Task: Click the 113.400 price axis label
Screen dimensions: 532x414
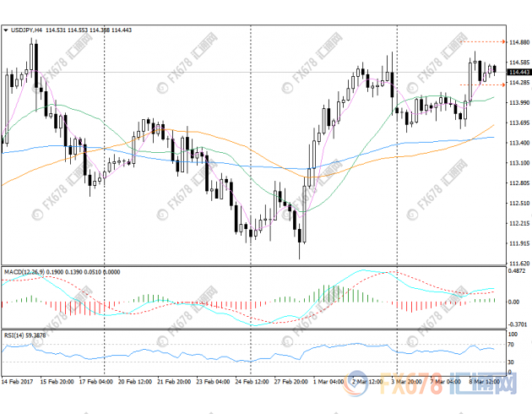Action: pyautogui.click(x=518, y=142)
